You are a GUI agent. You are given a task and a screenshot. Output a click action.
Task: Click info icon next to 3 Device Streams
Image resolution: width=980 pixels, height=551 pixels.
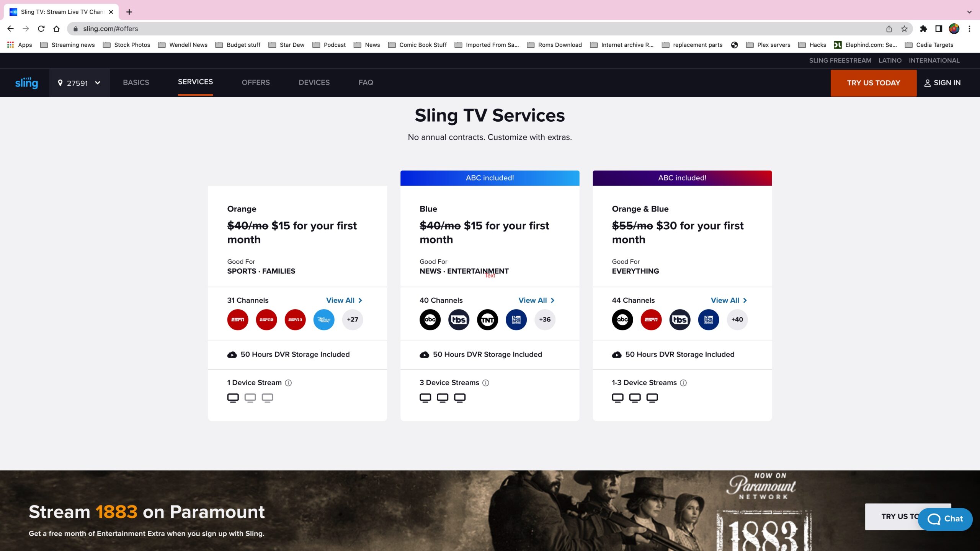pos(486,383)
